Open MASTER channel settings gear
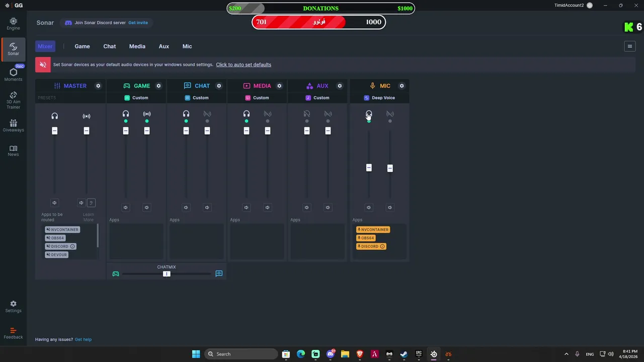 pos(98,86)
